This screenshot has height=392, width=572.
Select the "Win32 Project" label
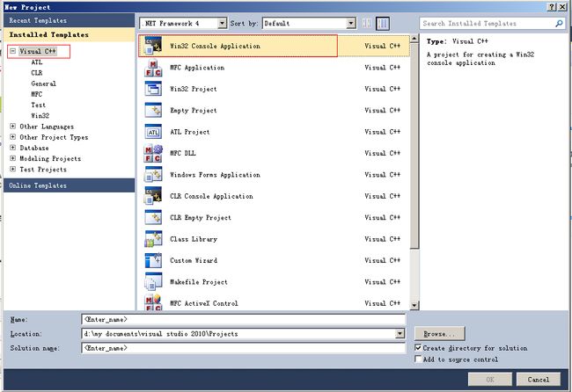click(193, 89)
